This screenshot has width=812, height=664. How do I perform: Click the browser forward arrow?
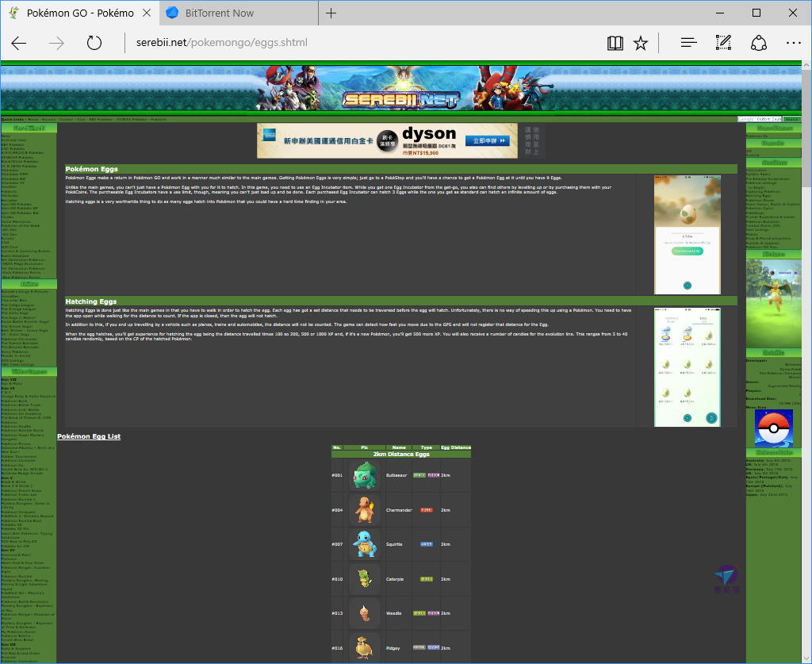click(x=56, y=43)
